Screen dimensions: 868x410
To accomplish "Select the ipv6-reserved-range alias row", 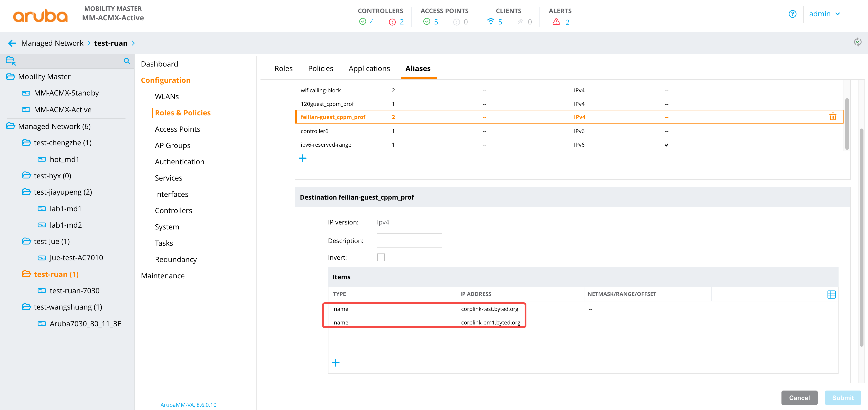I will coord(569,145).
